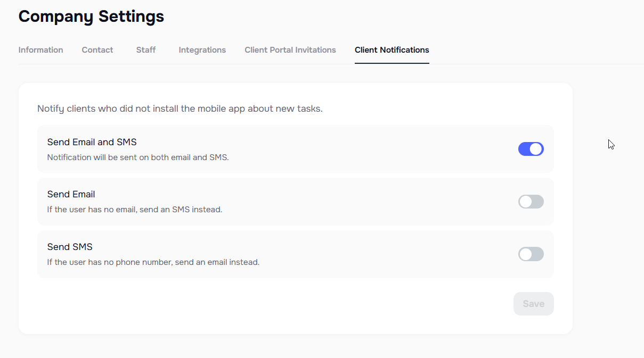Viewport: 644px width, 358px height.
Task: Click the Send SMS settings row
Action: pos(296,254)
